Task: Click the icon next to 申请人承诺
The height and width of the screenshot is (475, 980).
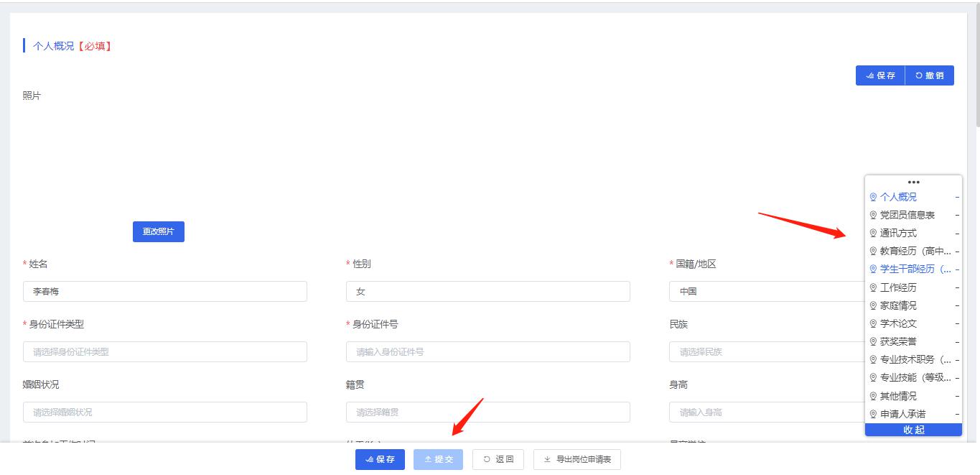Action: (x=872, y=414)
